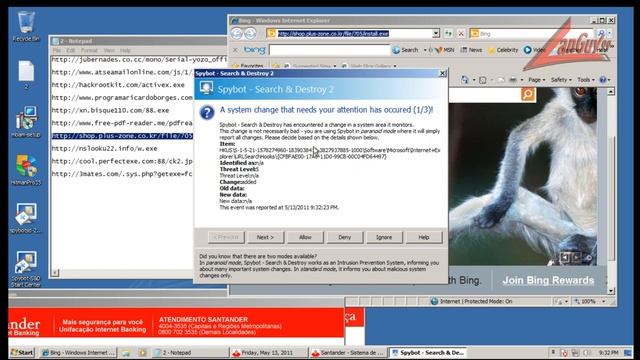Viewport: 640px width, 360px height.
Task: Open Notepad's File menu
Action: click(57, 50)
